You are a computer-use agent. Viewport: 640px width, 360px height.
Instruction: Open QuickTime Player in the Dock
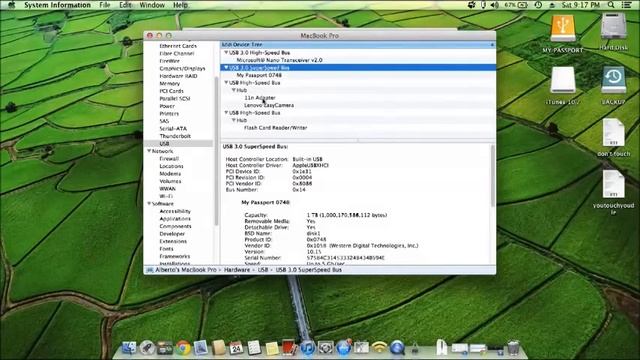[397, 348]
